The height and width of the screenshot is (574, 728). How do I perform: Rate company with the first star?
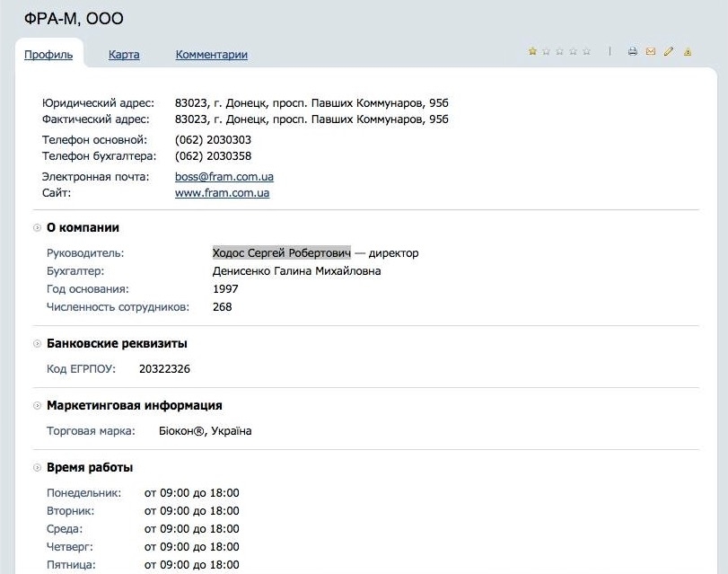click(x=532, y=51)
